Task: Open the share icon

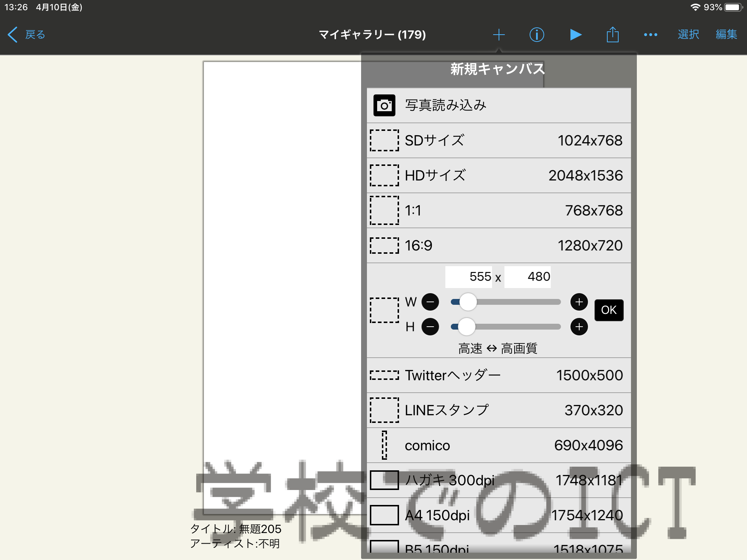Action: [x=613, y=35]
